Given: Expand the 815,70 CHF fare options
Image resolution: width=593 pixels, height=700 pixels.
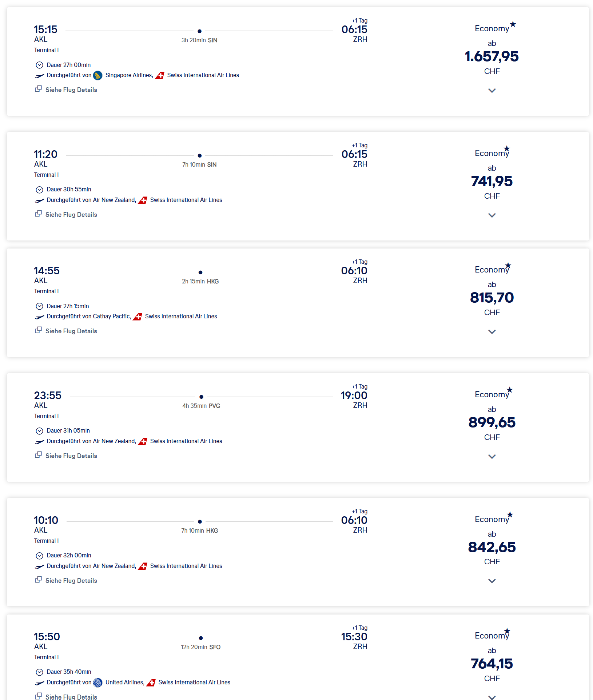Looking at the screenshot, I should point(492,332).
